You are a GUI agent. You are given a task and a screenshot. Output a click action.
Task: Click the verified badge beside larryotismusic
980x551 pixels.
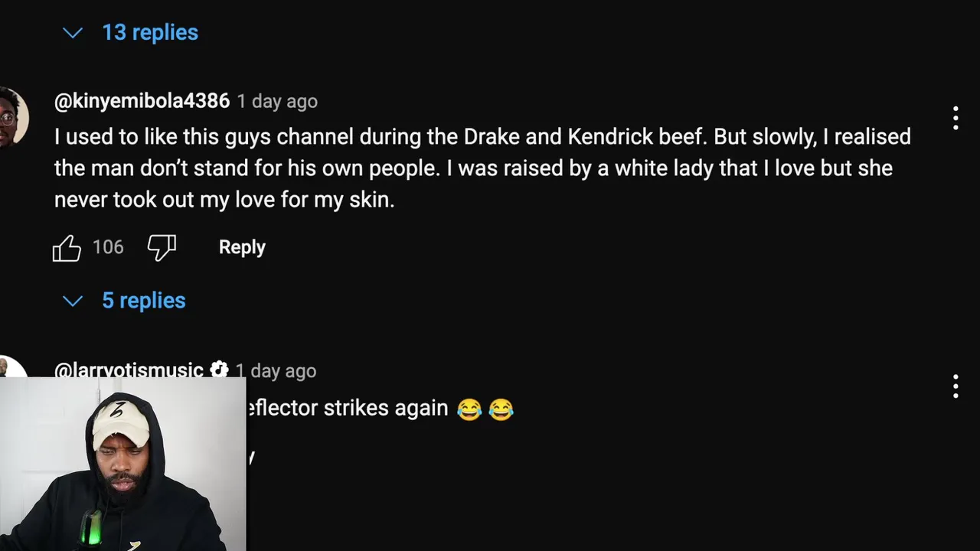(x=219, y=370)
